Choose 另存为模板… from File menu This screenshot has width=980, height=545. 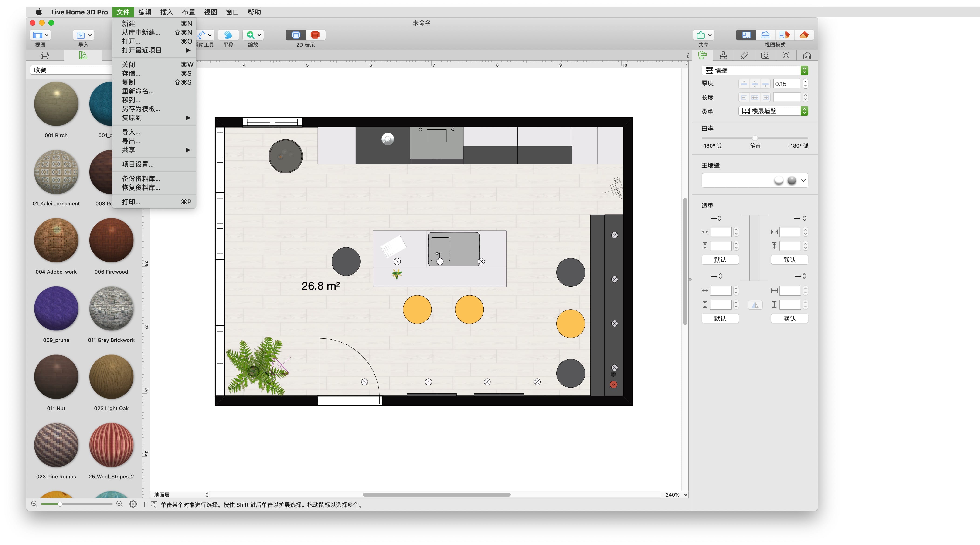tap(141, 109)
